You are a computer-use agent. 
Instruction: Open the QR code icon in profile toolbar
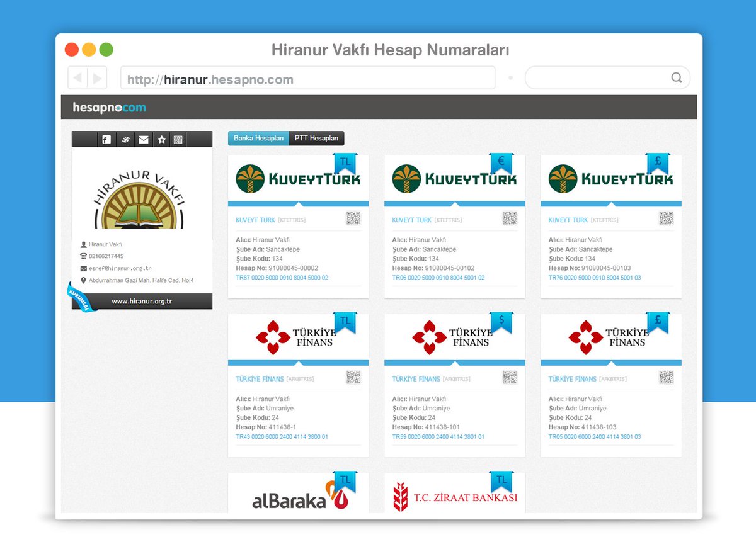pos(178,140)
